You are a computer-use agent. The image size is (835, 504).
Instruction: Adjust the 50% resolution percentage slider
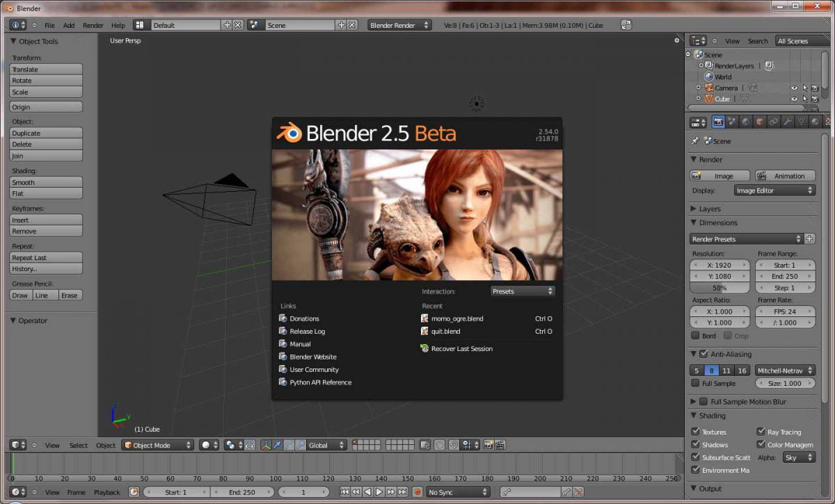pyautogui.click(x=719, y=287)
